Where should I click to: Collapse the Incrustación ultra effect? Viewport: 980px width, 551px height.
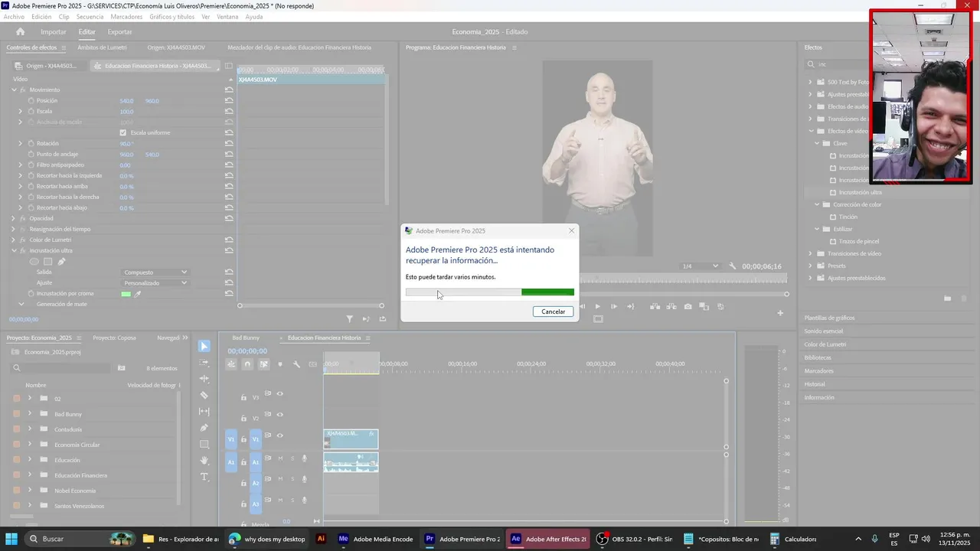[x=13, y=250]
